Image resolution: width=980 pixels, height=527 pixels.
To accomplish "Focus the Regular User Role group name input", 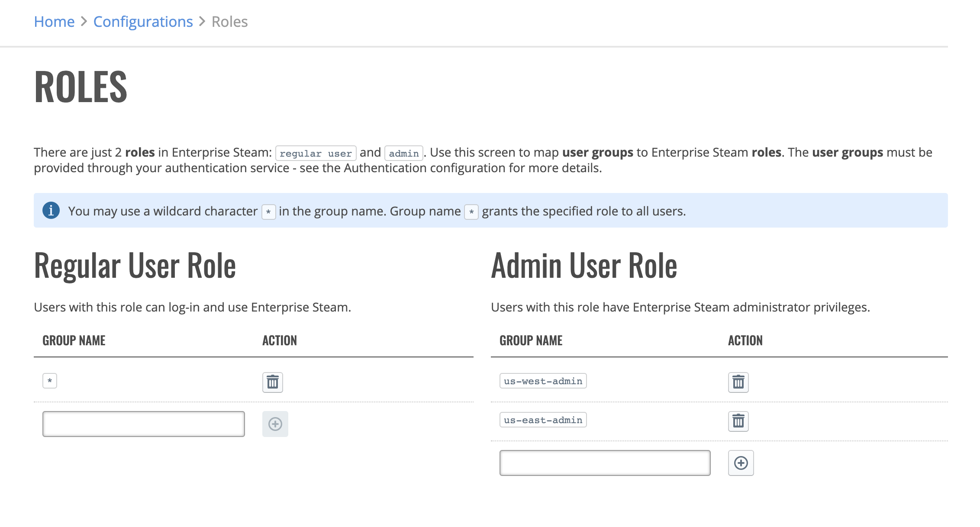I will 144,424.
